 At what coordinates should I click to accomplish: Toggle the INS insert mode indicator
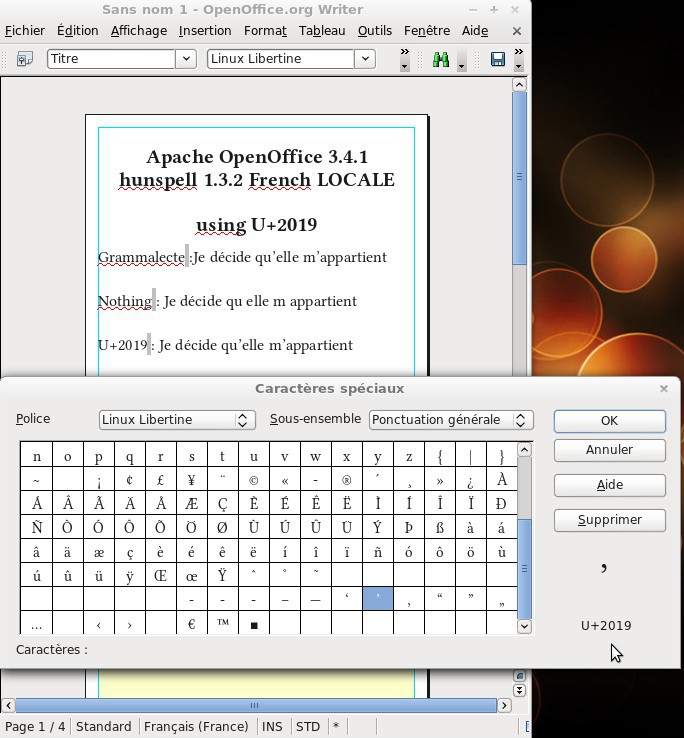(x=273, y=727)
